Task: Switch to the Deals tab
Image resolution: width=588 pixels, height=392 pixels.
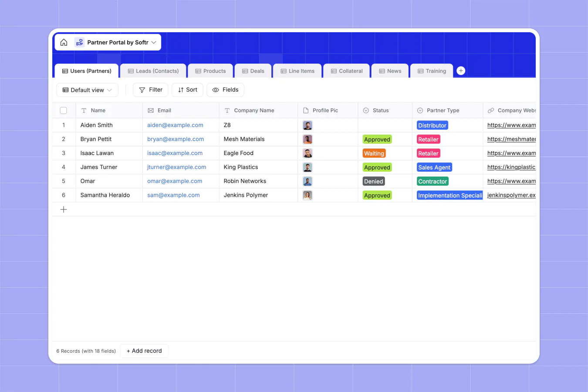Action: tap(253, 71)
